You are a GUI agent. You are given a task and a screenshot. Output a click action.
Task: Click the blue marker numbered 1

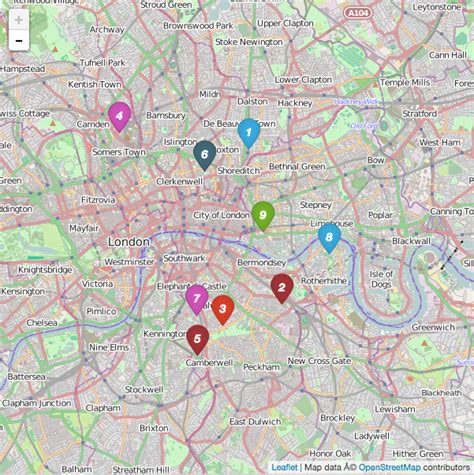pos(249,133)
